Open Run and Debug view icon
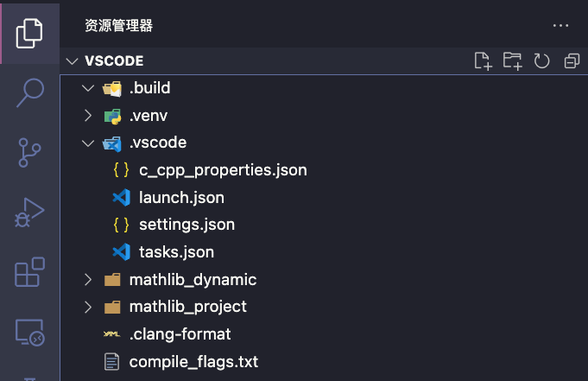Image resolution: width=588 pixels, height=381 pixels. [x=29, y=213]
